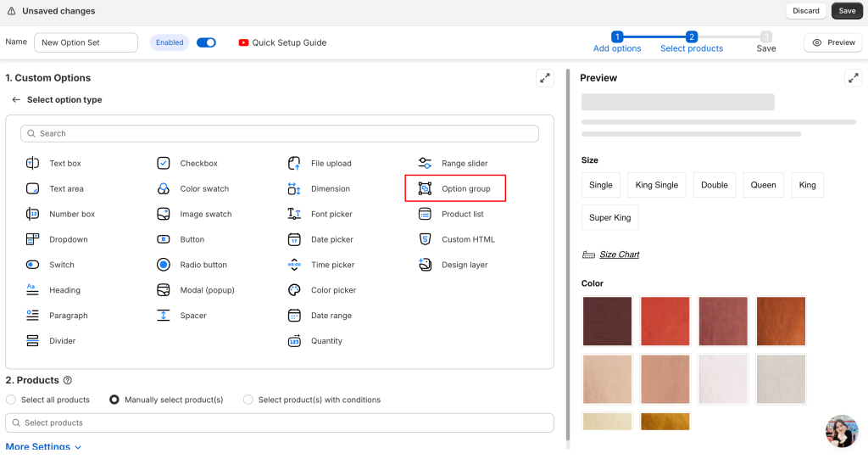Expand the Custom Options panel to fullscreen

[x=545, y=78]
